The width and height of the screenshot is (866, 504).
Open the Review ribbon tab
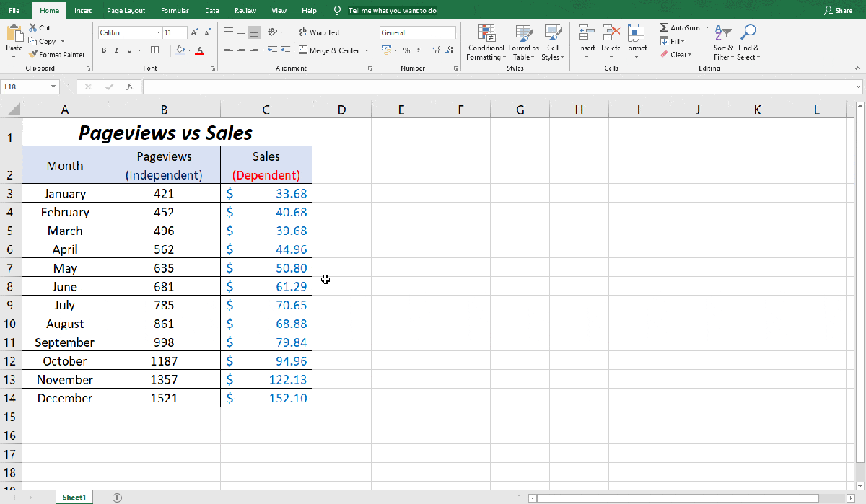click(x=245, y=11)
